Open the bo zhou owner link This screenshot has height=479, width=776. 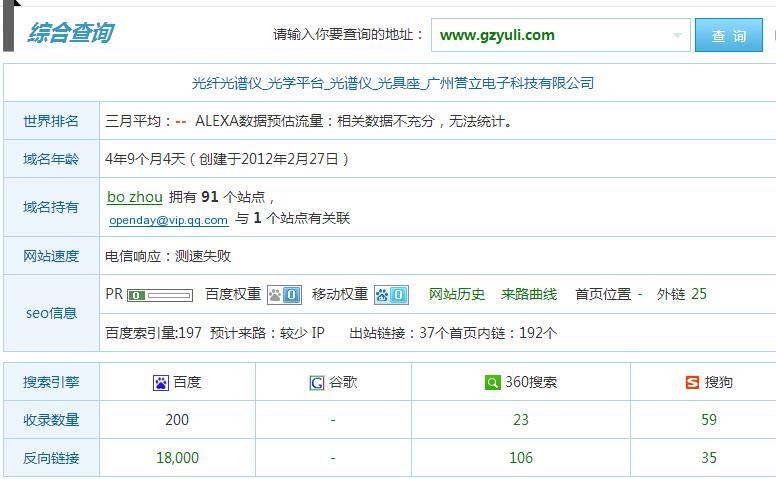134,197
